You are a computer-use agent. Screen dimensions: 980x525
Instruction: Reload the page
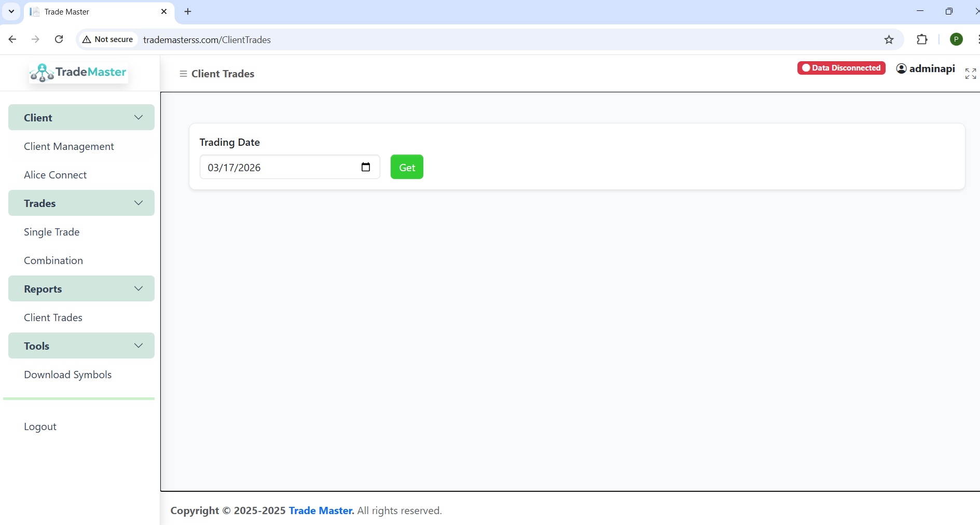coord(59,39)
